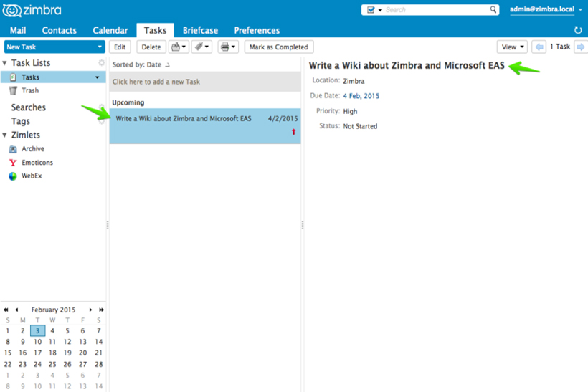The height and width of the screenshot is (392, 588).
Task: Click the Tags section header
Action: click(21, 121)
